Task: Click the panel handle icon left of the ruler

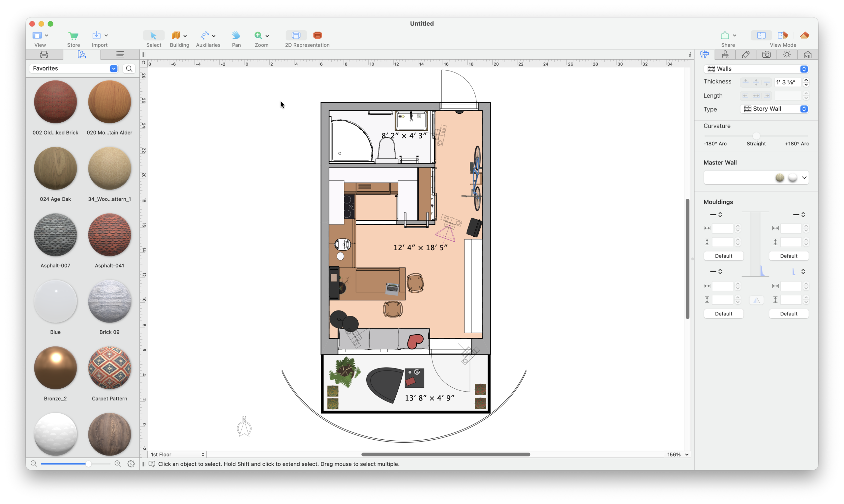Action: tap(144, 55)
